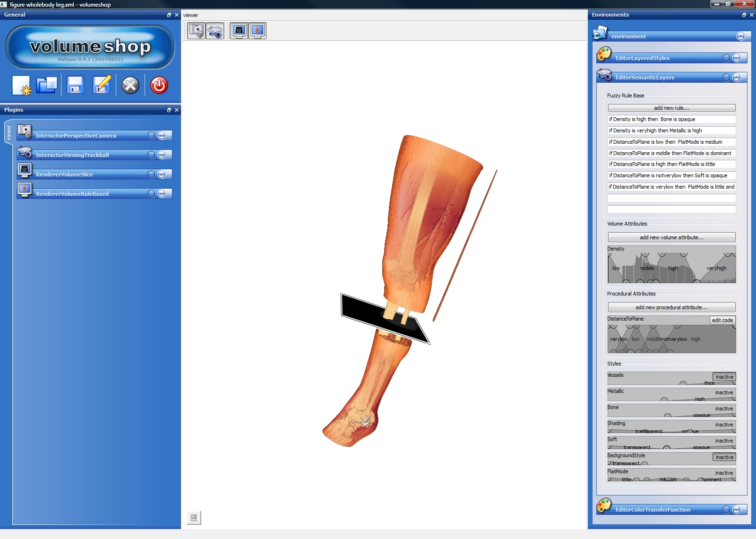The height and width of the screenshot is (539, 756).
Task: Toggle Vessels style inactive button
Action: click(724, 377)
